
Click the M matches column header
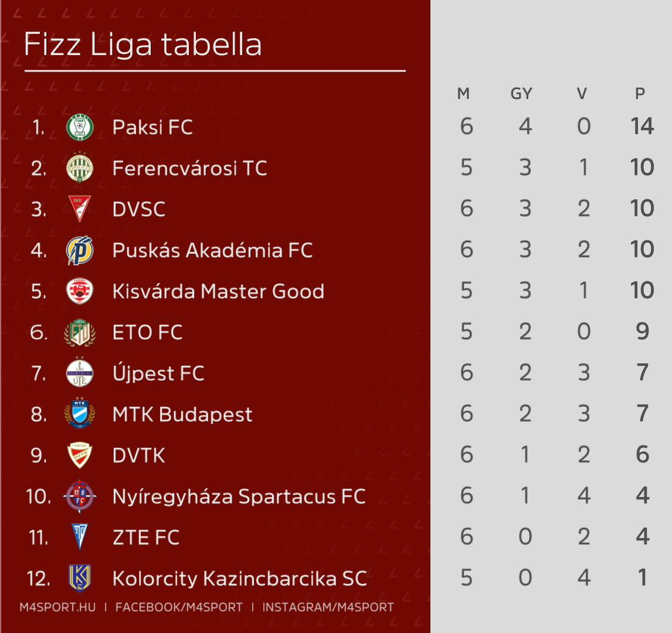click(464, 94)
